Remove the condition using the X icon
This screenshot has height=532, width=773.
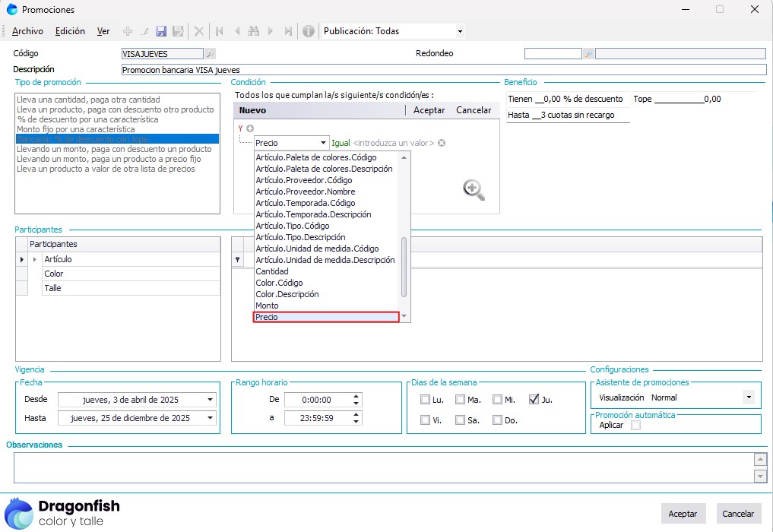coord(442,143)
